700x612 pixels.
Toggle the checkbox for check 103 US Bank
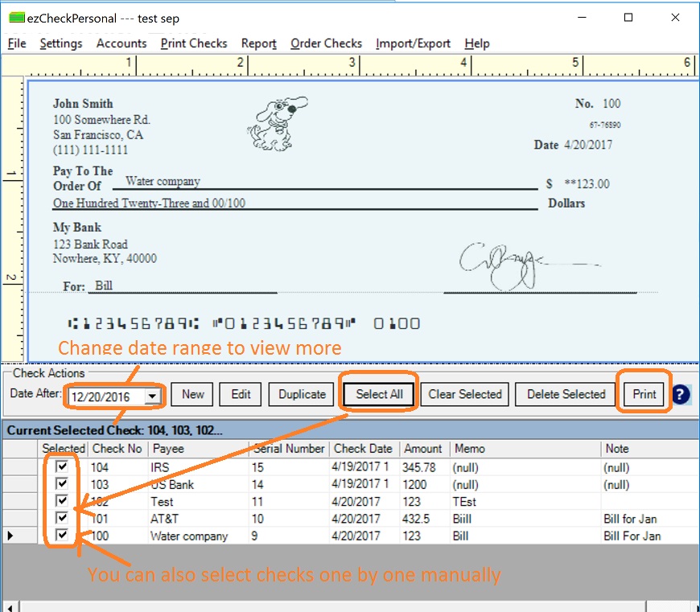(x=62, y=484)
